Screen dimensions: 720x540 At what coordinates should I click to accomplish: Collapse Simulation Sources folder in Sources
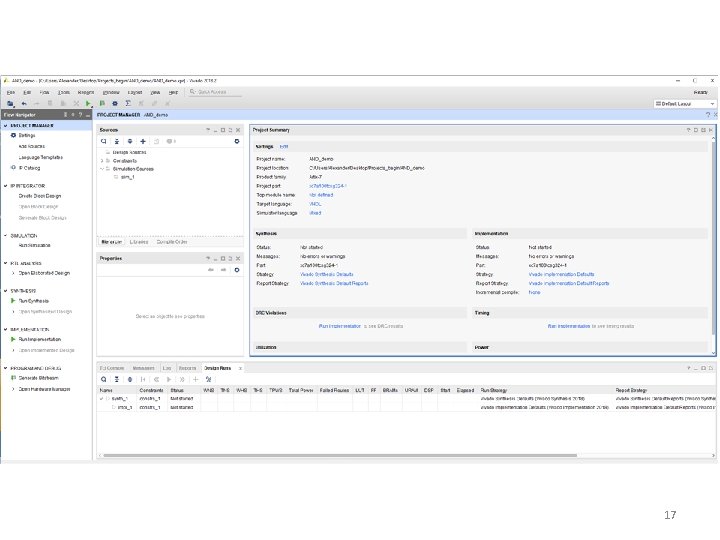point(102,169)
